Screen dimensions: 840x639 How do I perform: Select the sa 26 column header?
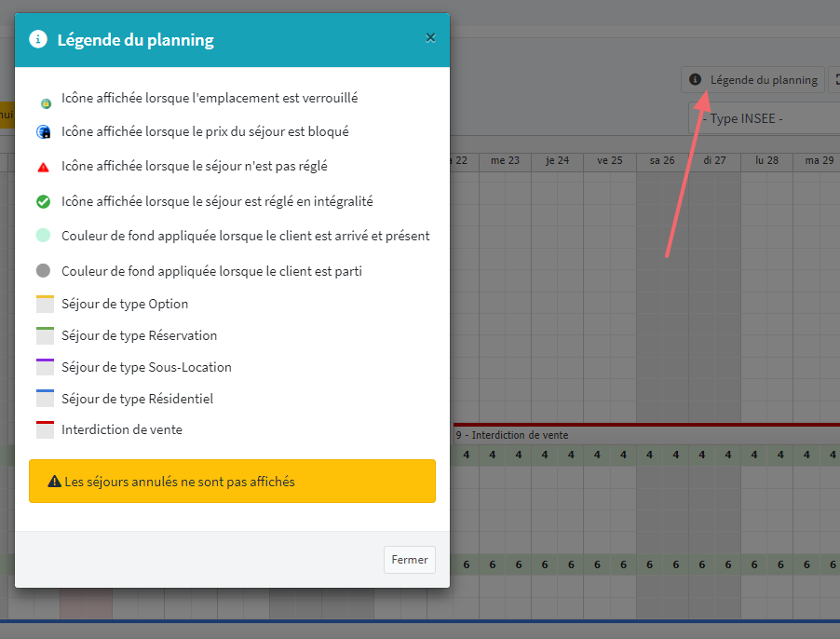pyautogui.click(x=662, y=160)
